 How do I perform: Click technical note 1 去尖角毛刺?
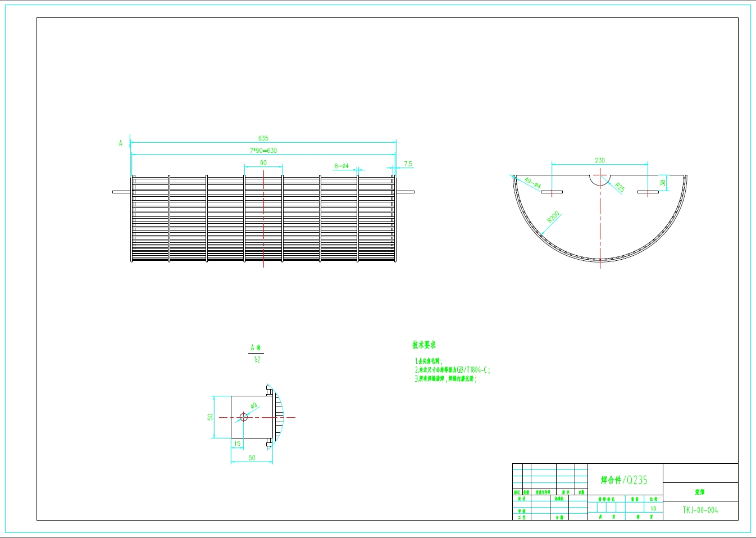(x=429, y=361)
